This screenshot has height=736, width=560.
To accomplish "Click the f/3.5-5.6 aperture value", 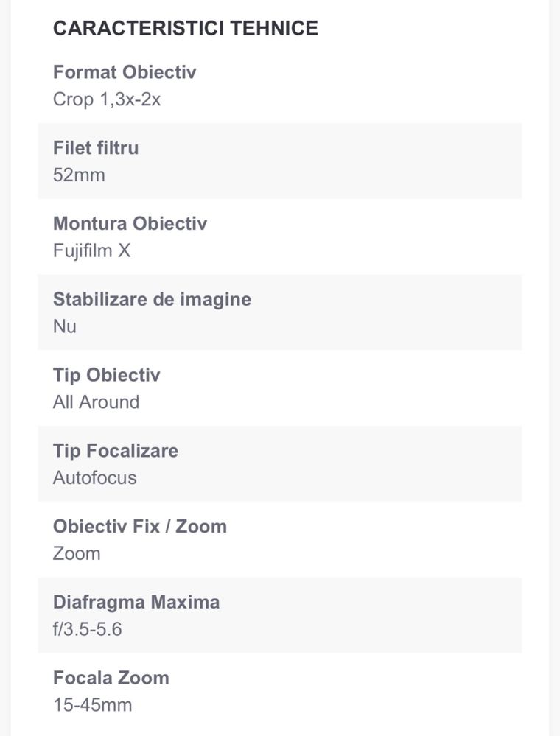I will [x=87, y=629].
